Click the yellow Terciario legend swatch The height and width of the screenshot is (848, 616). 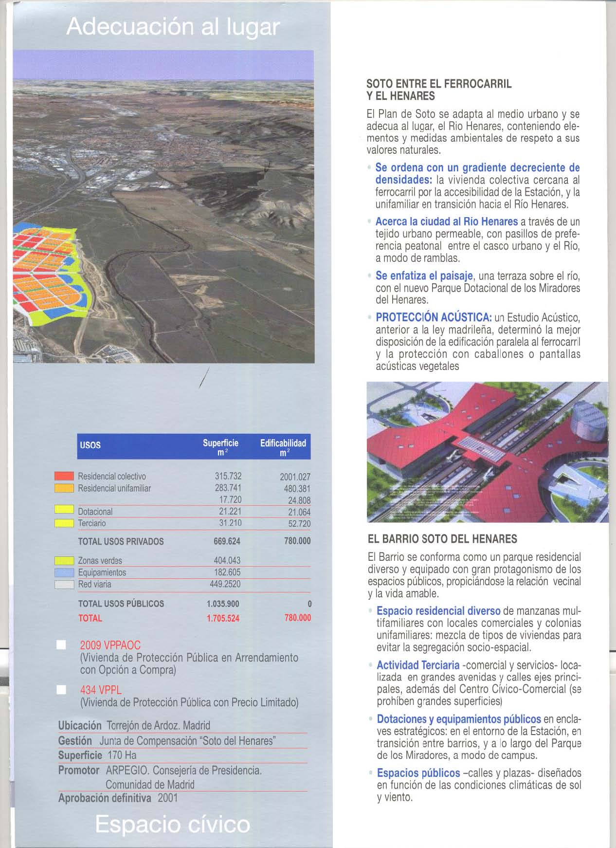coord(64,523)
